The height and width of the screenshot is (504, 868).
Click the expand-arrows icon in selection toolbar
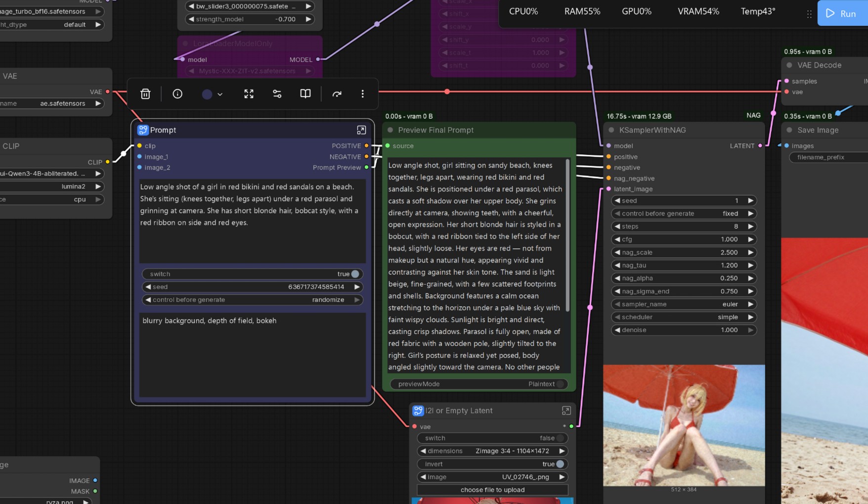pos(249,94)
